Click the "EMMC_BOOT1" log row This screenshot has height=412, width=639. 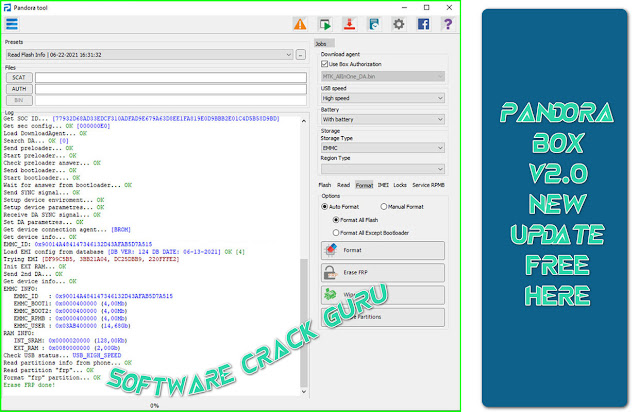(70, 304)
